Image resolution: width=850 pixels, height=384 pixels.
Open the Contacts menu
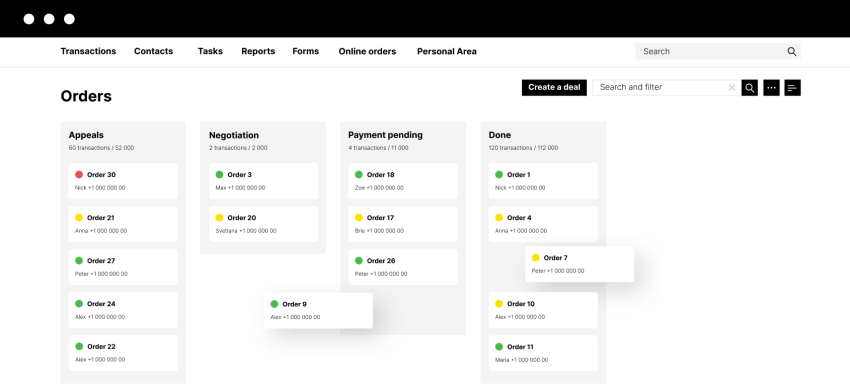[153, 52]
